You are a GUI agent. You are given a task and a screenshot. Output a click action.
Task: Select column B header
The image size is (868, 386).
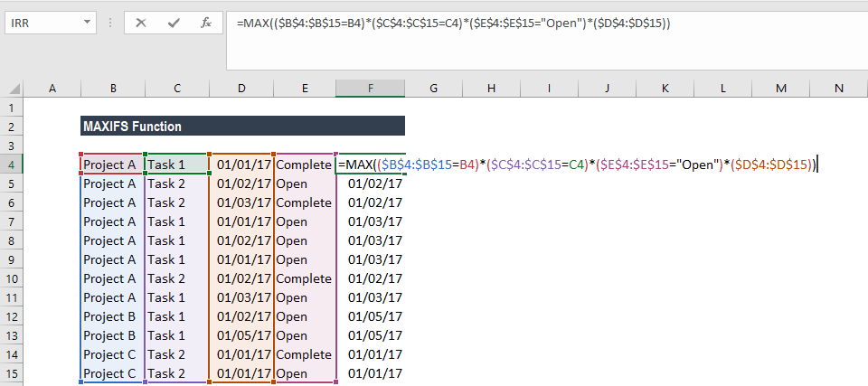(x=112, y=88)
